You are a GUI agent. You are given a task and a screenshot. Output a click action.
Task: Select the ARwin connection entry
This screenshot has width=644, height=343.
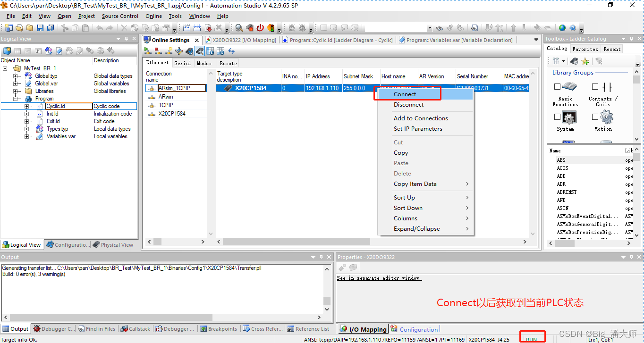[x=166, y=97]
